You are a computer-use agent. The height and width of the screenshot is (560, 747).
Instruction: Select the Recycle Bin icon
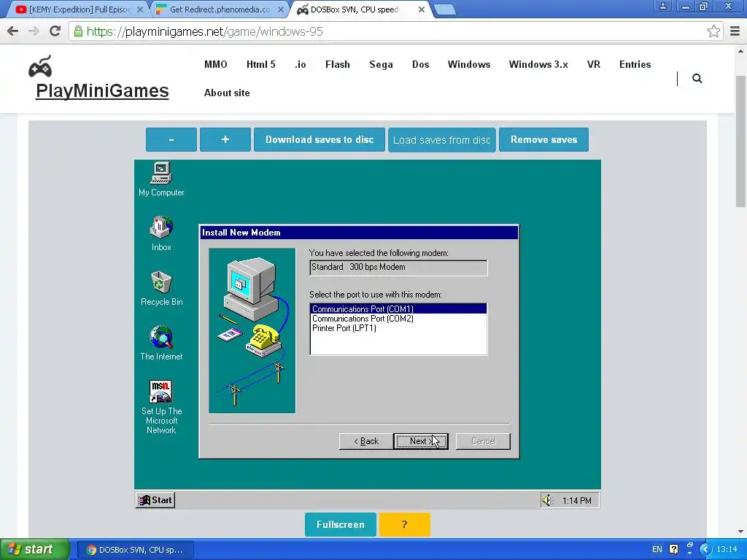coord(161,288)
